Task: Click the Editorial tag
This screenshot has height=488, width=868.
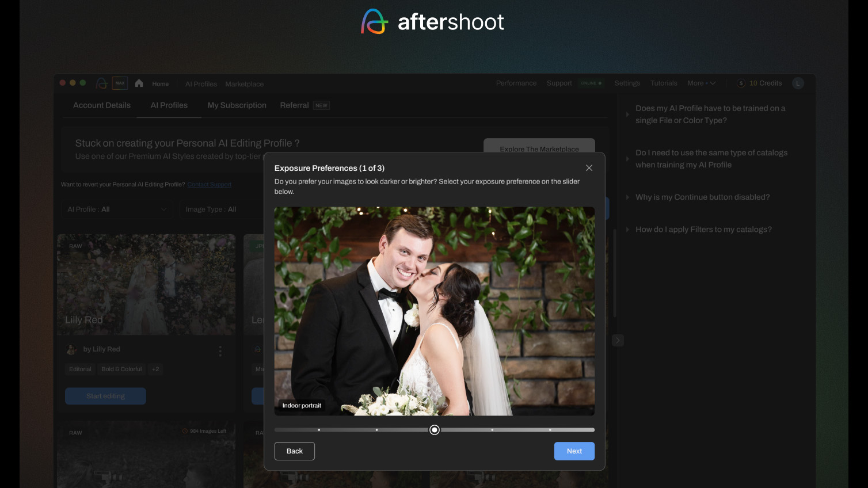Action: tap(80, 369)
